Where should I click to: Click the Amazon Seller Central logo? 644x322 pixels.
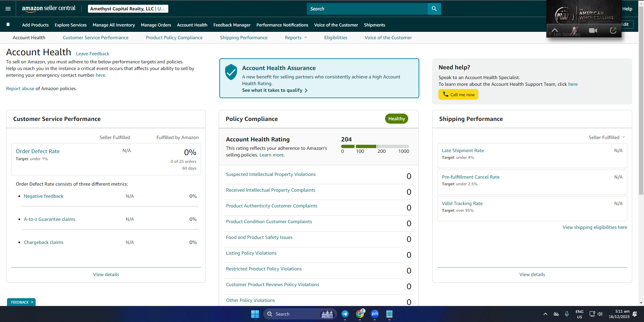point(49,9)
